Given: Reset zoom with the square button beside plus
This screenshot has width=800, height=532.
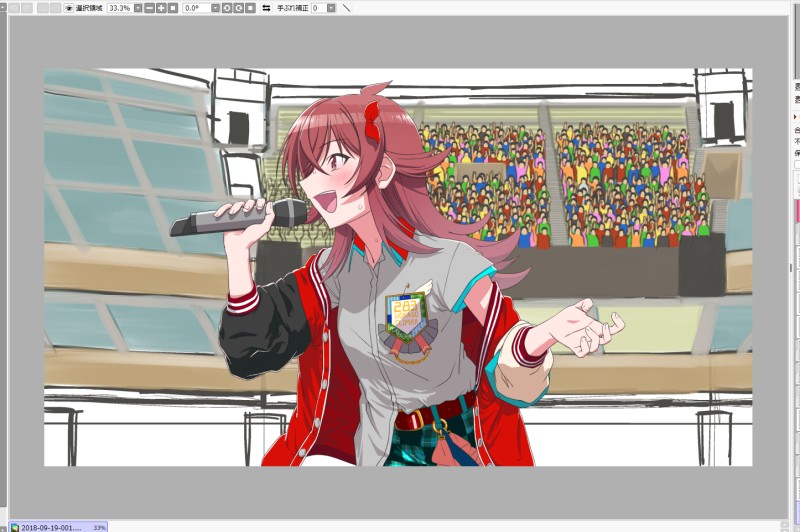Looking at the screenshot, I should pyautogui.click(x=173, y=8).
